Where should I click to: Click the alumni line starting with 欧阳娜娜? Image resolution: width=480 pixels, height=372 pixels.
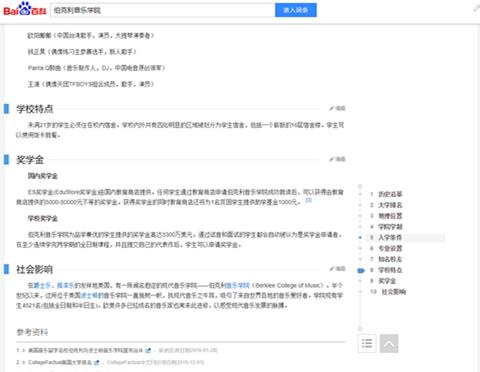point(91,35)
